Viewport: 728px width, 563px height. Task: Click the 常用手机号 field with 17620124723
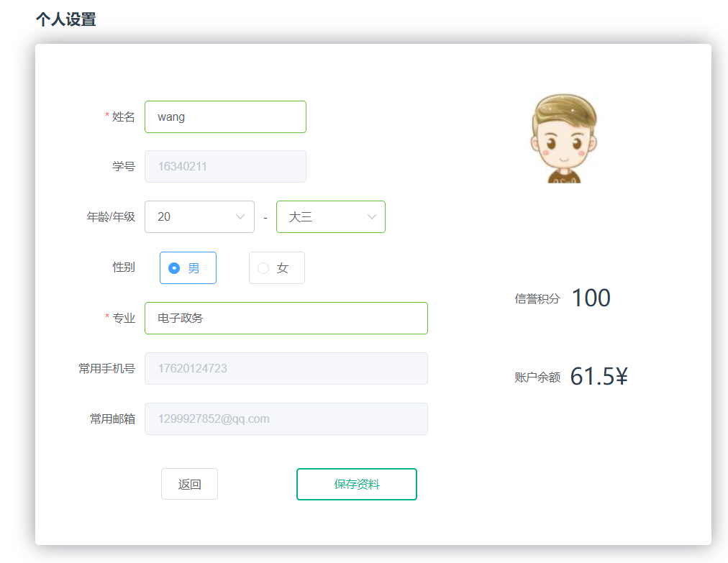point(286,368)
